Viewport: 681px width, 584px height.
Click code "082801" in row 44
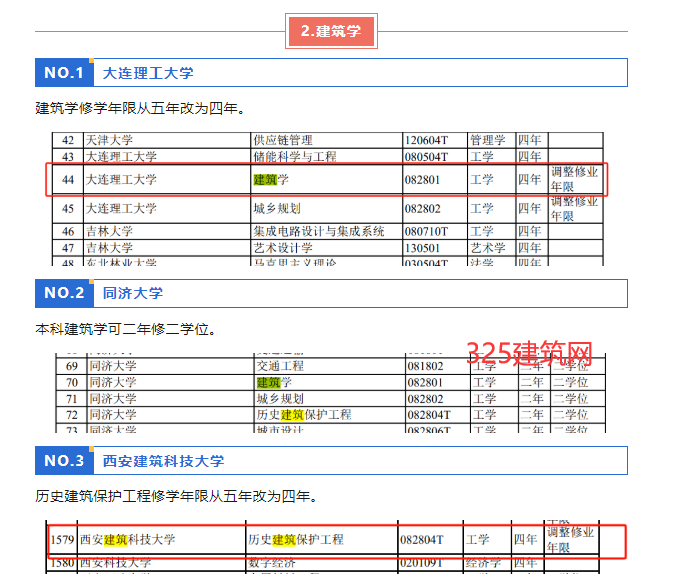pos(422,180)
